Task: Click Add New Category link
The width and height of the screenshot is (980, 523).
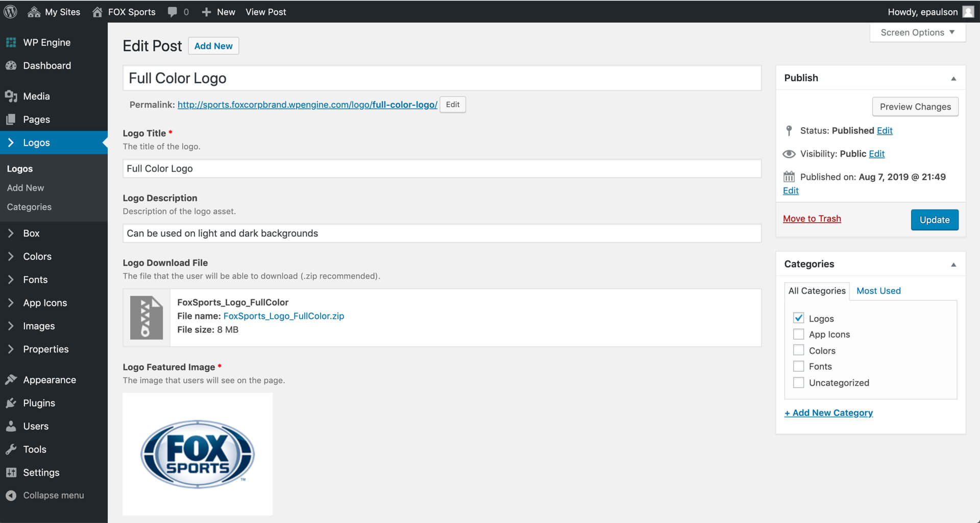Action: click(x=828, y=413)
